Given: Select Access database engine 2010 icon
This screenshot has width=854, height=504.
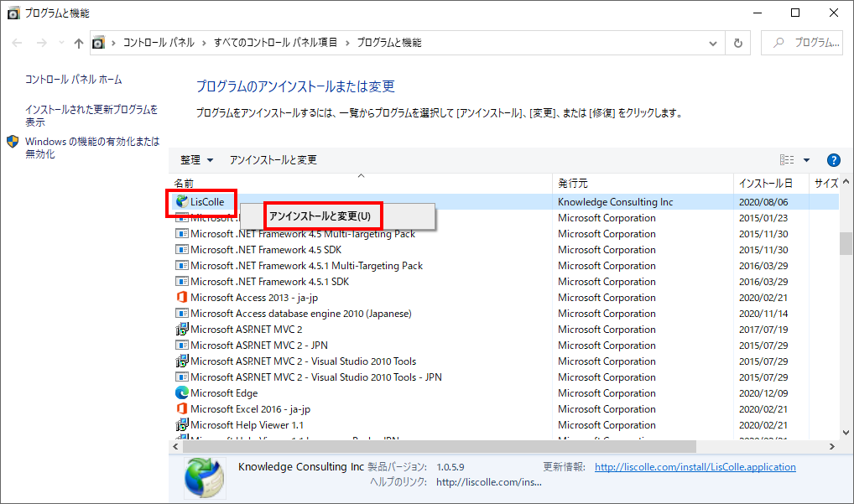Looking at the screenshot, I should coord(181,313).
